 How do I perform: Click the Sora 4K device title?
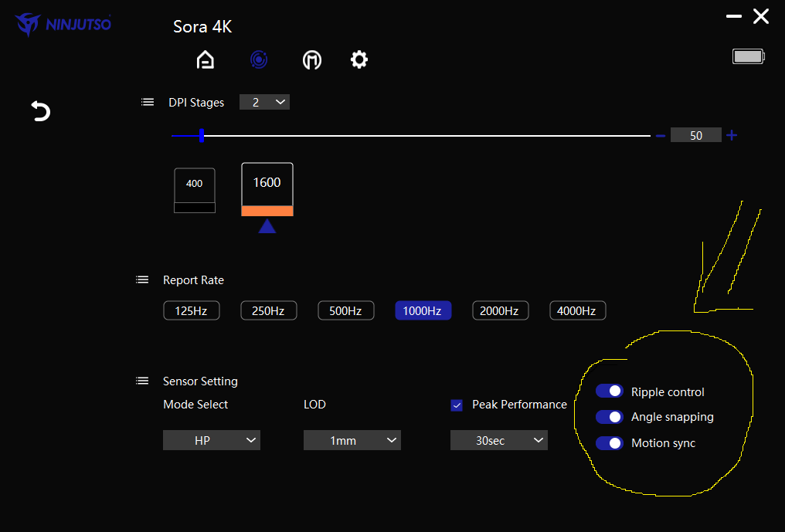[202, 26]
